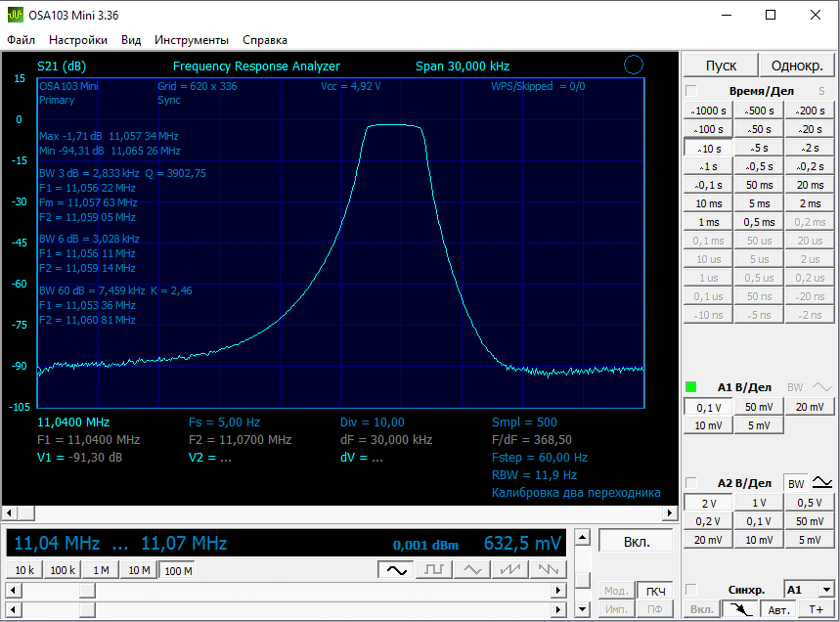Open the Настройки menu
The image size is (840, 622).
tap(78, 40)
